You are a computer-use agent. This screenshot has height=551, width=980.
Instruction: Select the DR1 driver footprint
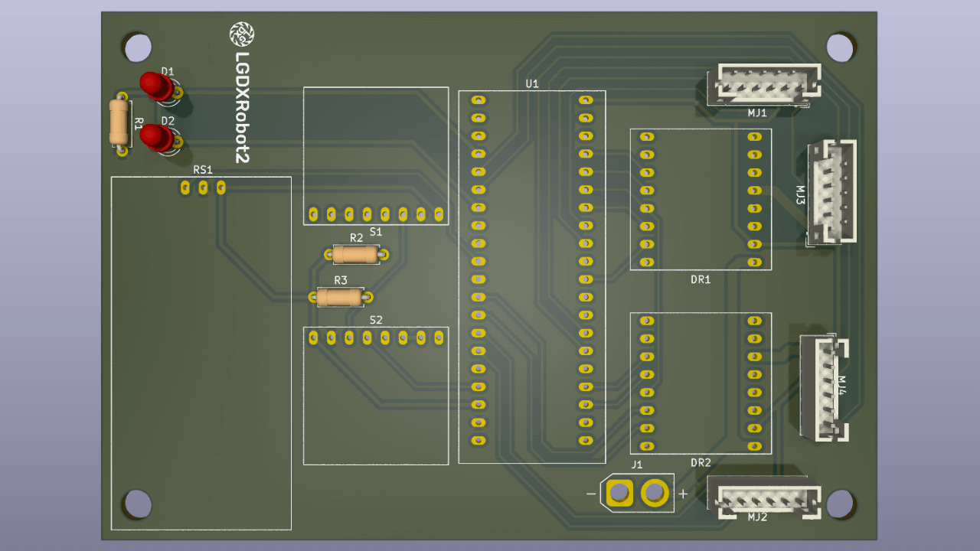pyautogui.click(x=701, y=199)
